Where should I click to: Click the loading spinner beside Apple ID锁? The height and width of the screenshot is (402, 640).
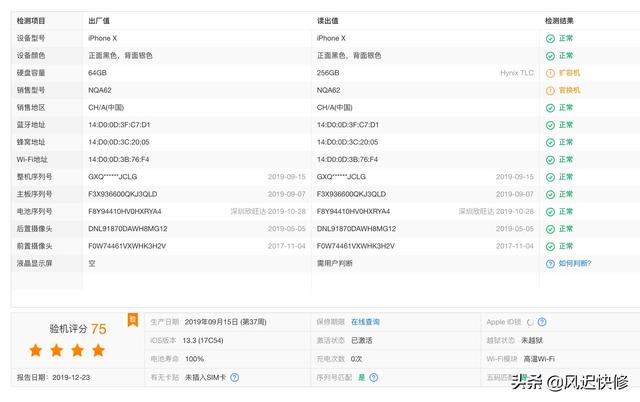click(530, 322)
